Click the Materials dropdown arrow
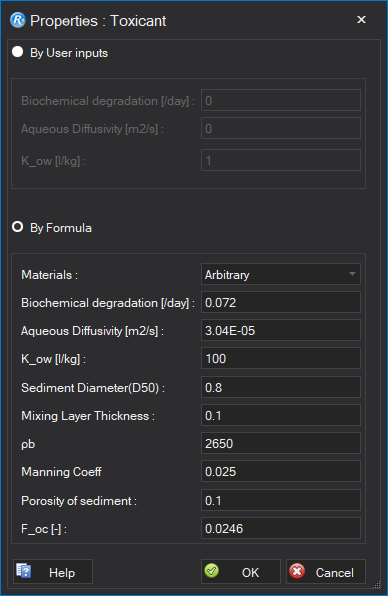 352,274
